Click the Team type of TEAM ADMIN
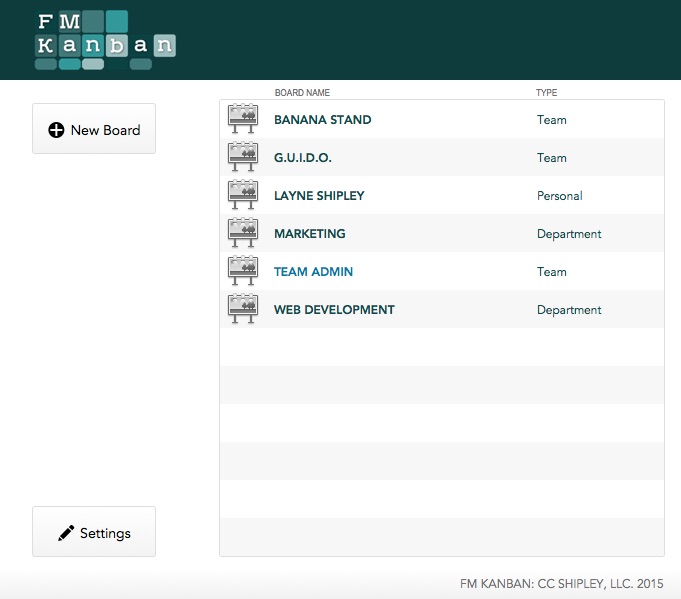The height and width of the screenshot is (599, 681). pos(552,272)
